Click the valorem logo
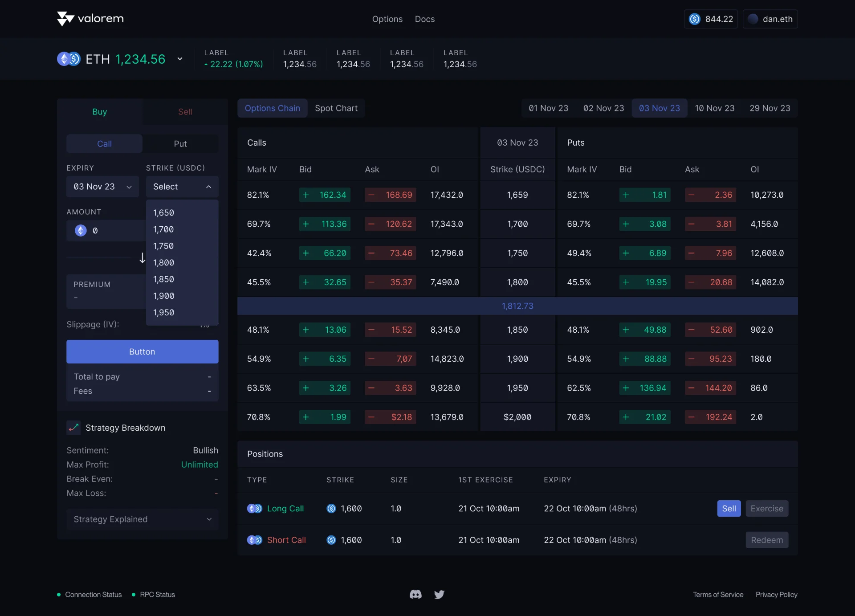Screen dimensions: 855x616 [x=90, y=19]
